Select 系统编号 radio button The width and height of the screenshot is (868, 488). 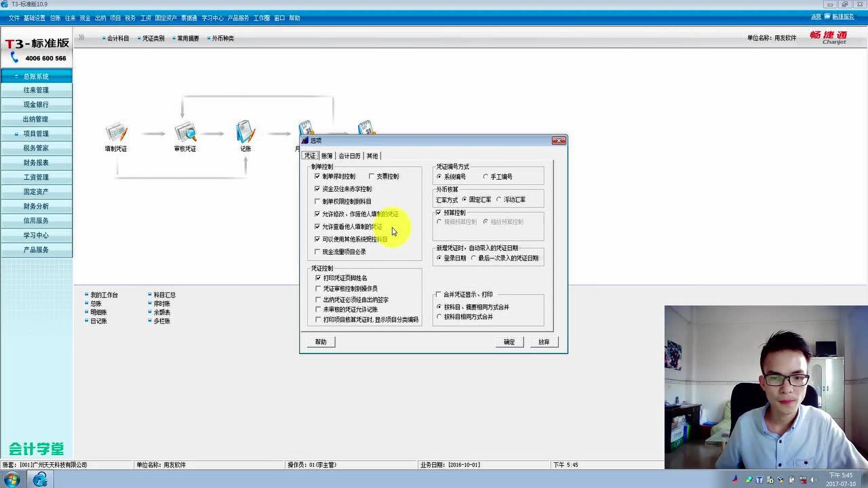point(439,177)
